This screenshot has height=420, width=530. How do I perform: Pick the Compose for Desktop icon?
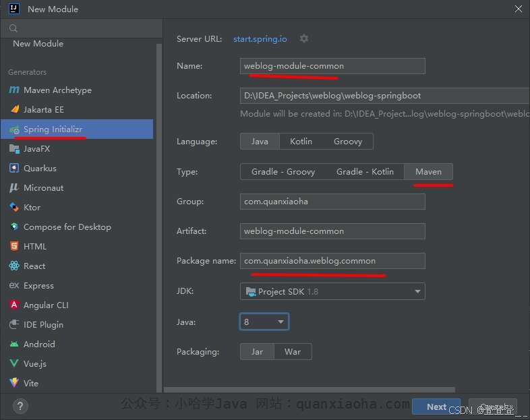[x=14, y=227]
